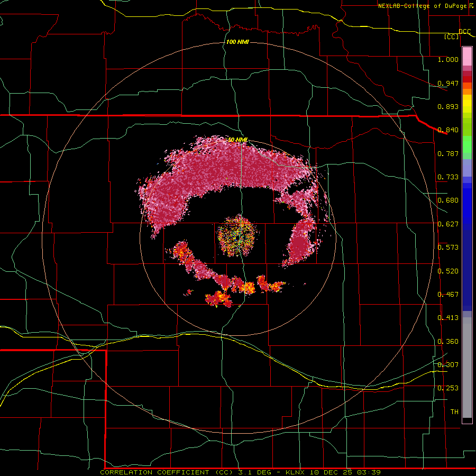The image size is (476, 476).
Task: Select the 0.733 legend value
Action: pos(448,177)
